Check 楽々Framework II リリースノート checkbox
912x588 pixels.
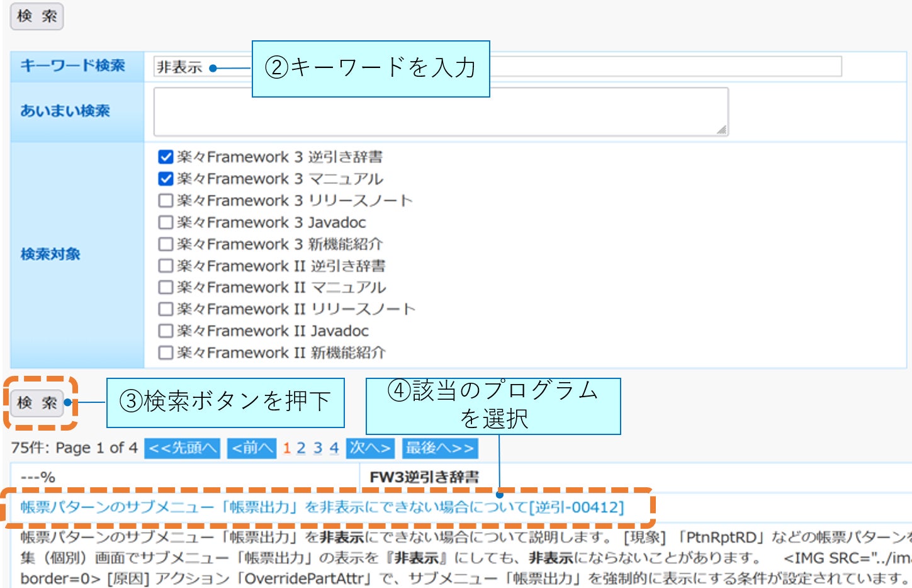166,309
